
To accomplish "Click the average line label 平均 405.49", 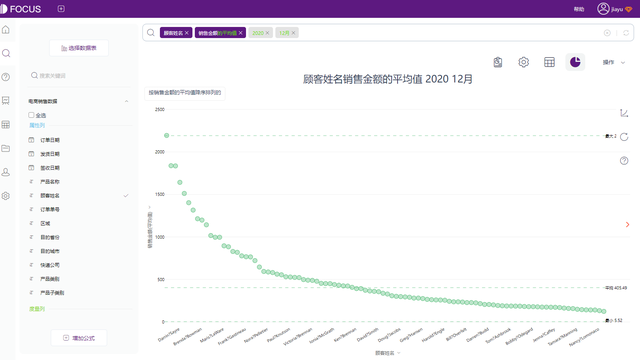I will click(616, 288).
